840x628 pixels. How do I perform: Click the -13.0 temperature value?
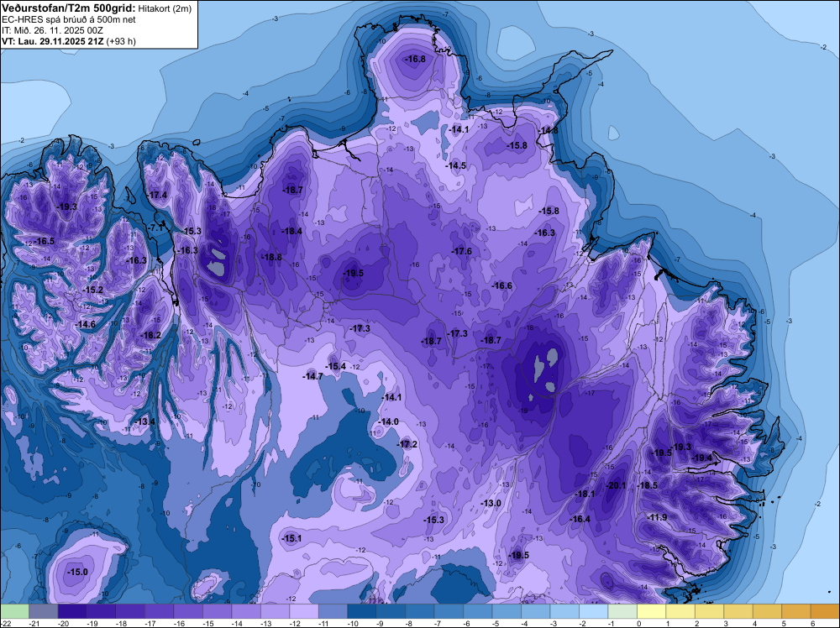point(491,503)
